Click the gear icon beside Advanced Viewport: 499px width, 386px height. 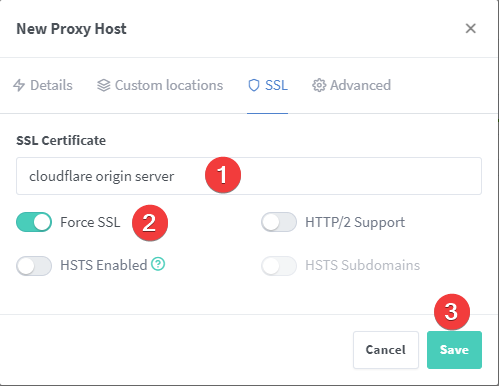[x=319, y=85]
